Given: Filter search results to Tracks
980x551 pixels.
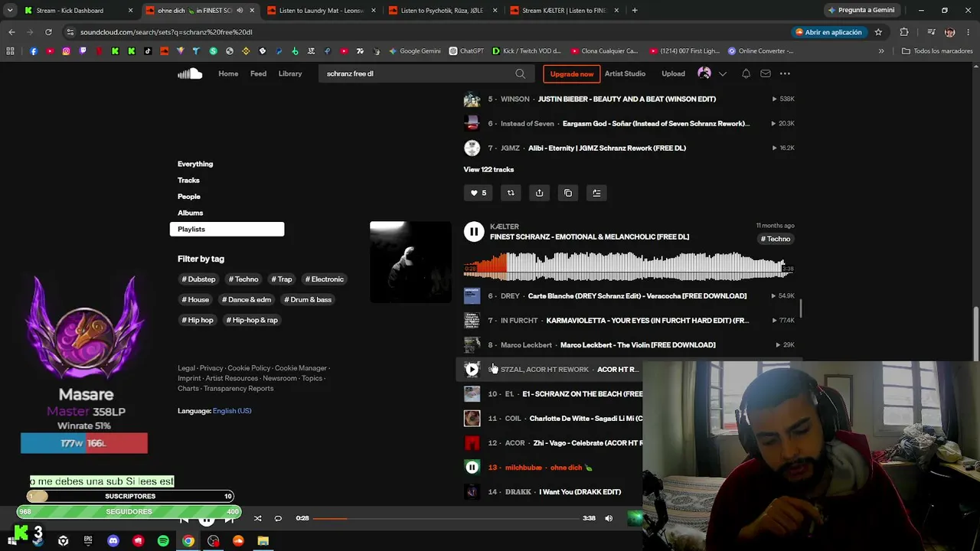Looking at the screenshot, I should 188,181.
